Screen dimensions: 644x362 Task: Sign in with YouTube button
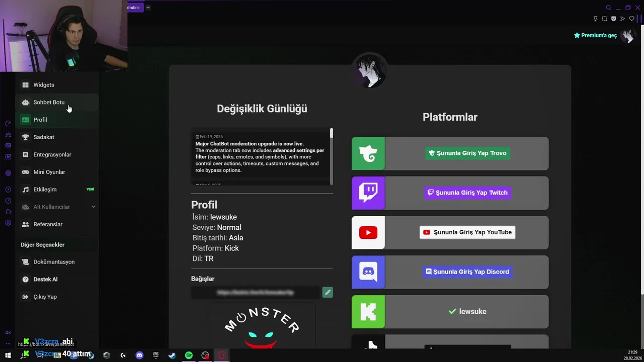(x=467, y=232)
